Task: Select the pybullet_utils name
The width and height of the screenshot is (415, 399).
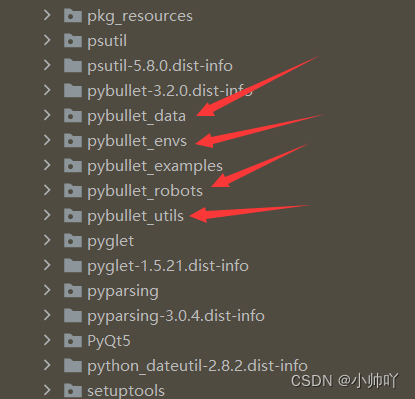Action: (x=136, y=216)
